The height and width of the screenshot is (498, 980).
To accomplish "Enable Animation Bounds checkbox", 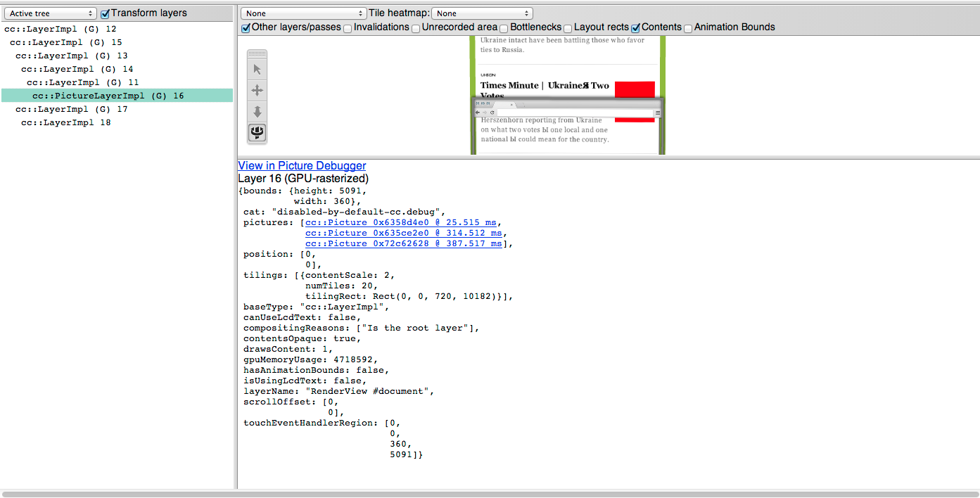I will (x=688, y=28).
